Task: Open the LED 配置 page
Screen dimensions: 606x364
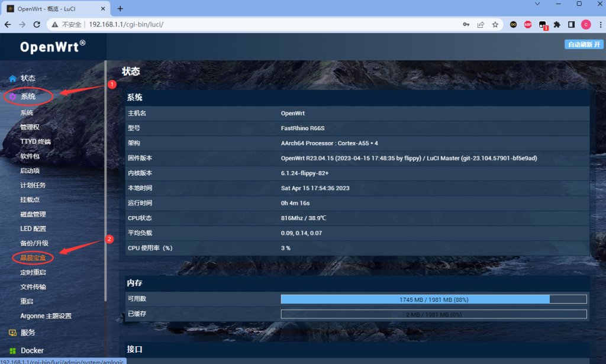Action: tap(33, 228)
